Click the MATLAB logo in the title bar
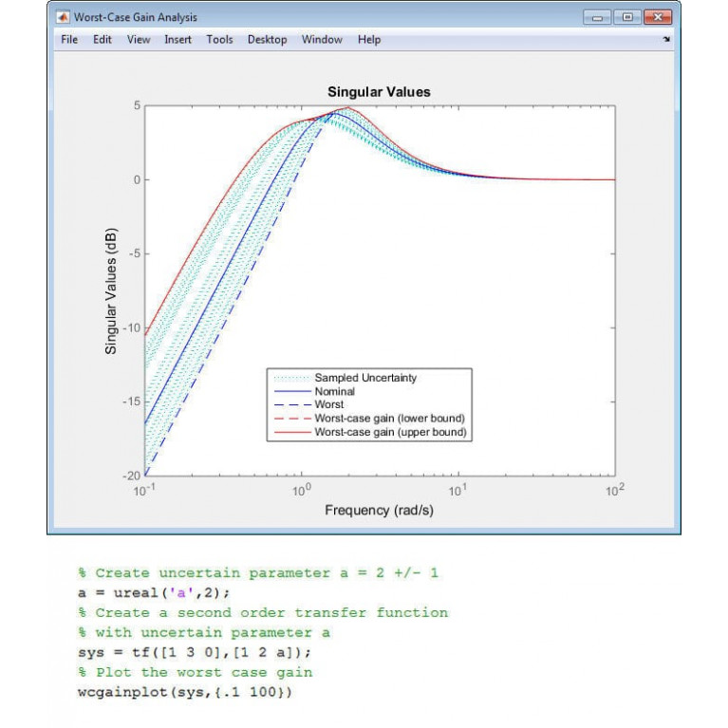This screenshot has width=728, height=728. click(x=63, y=17)
